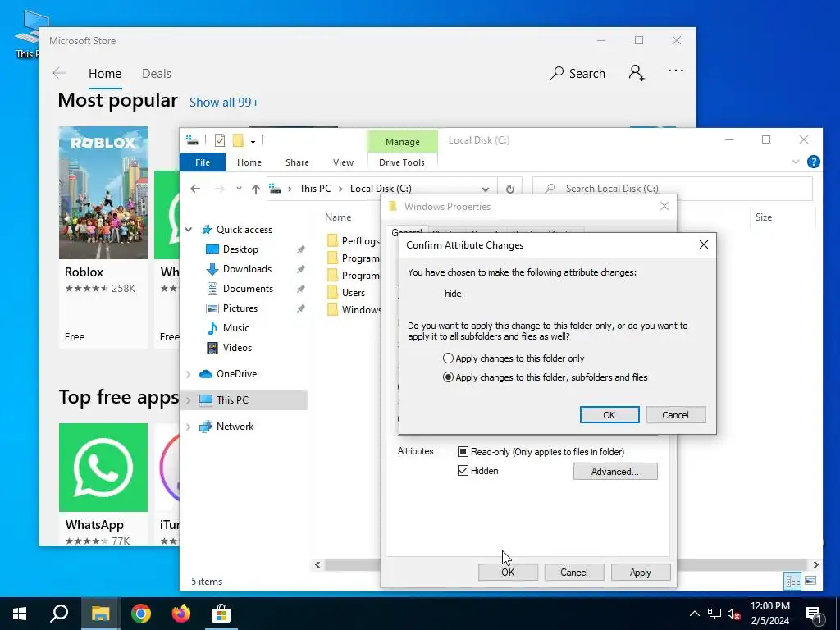This screenshot has width=840, height=630.
Task: Select Pictures in navigation pane
Action: click(240, 308)
